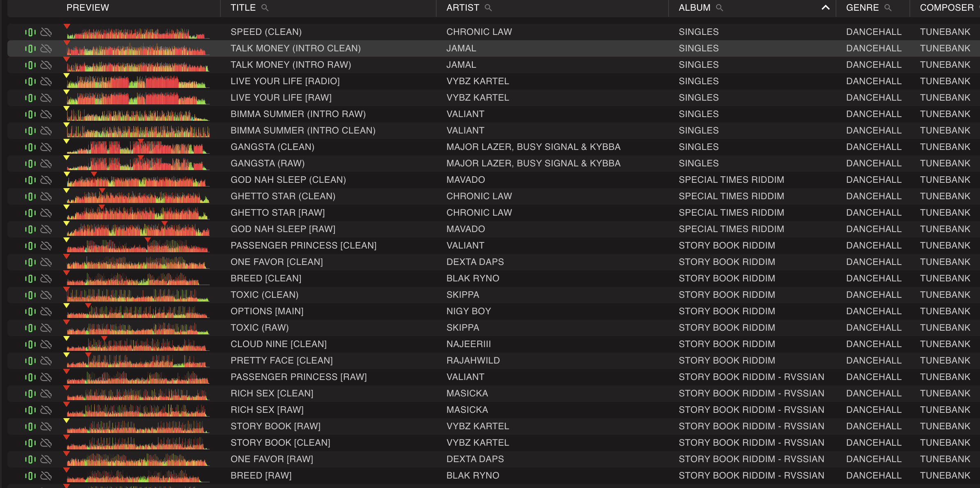Click cloud-off icon on GANGSTA (CLEAN) row

(46, 147)
